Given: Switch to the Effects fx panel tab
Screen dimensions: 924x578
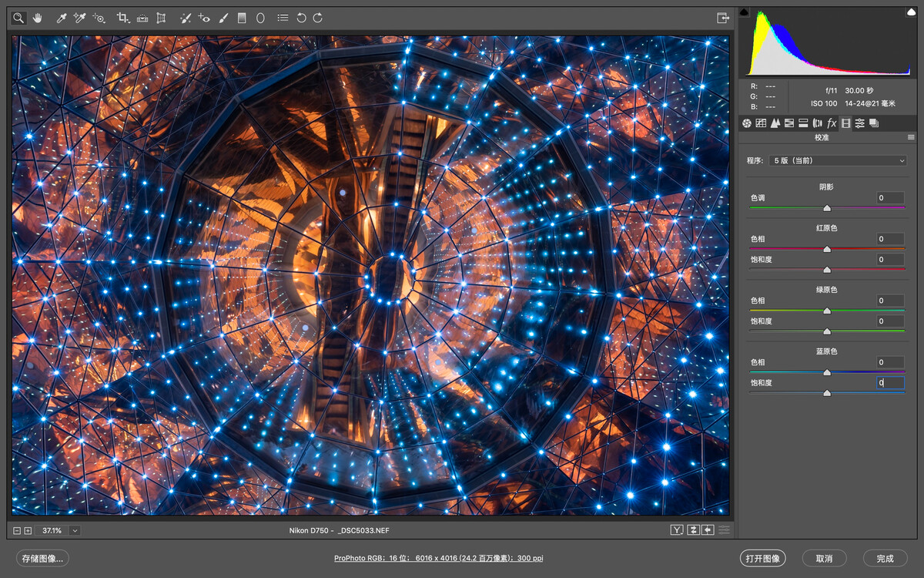Looking at the screenshot, I should [x=832, y=123].
